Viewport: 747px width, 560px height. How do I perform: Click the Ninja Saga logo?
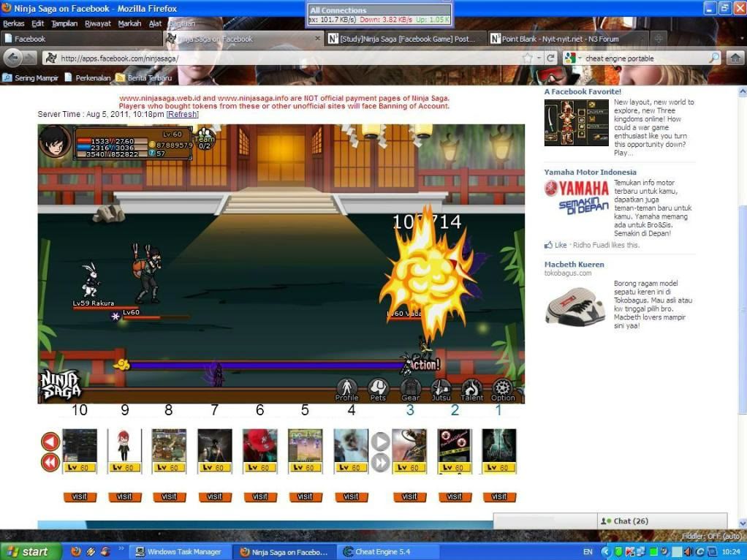pos(60,384)
